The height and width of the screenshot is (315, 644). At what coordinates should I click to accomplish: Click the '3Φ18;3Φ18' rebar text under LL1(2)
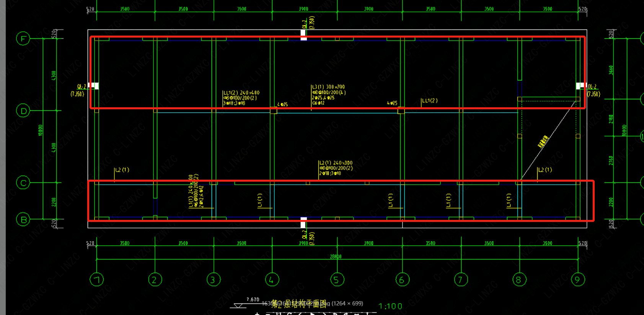(x=234, y=103)
